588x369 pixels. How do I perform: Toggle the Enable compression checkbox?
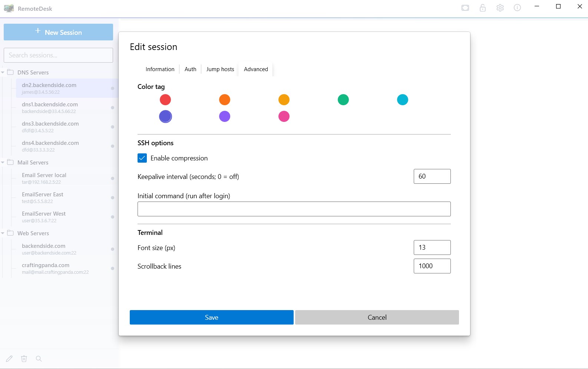tap(142, 158)
